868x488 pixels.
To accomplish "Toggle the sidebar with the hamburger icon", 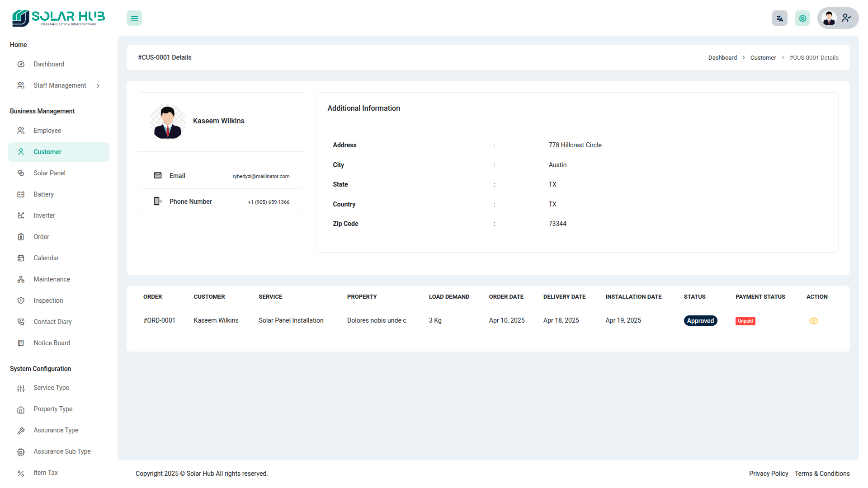I will pos(134,19).
